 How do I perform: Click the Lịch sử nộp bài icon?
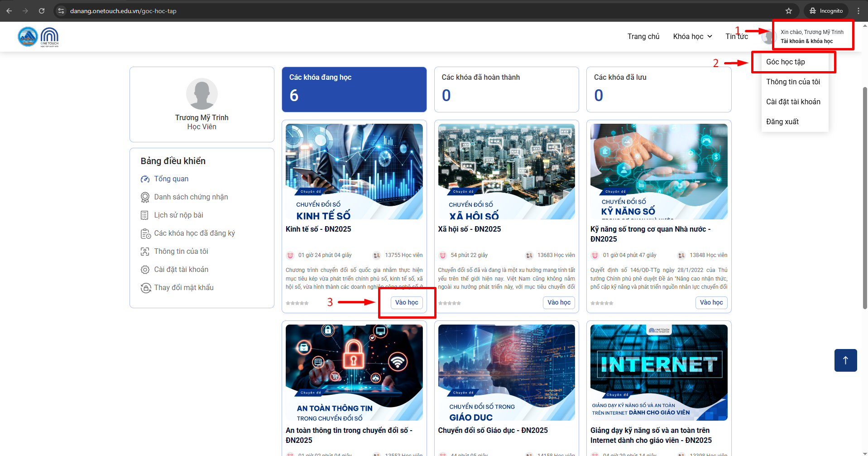click(x=145, y=215)
